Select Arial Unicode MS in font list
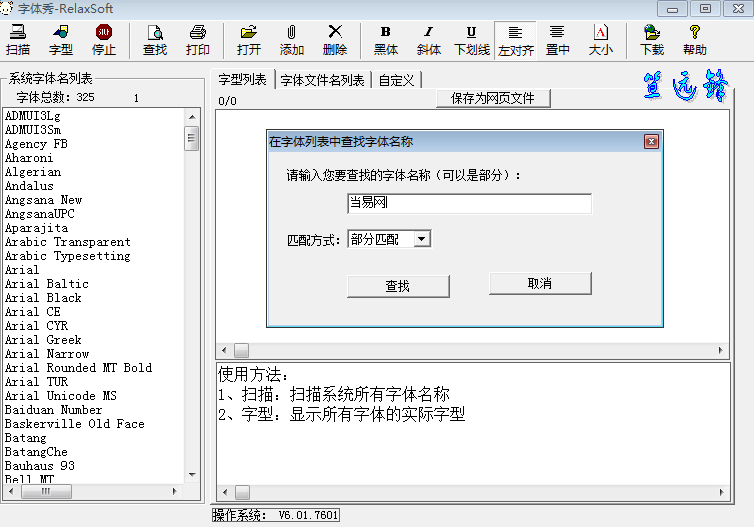The image size is (754, 527). click(x=61, y=396)
